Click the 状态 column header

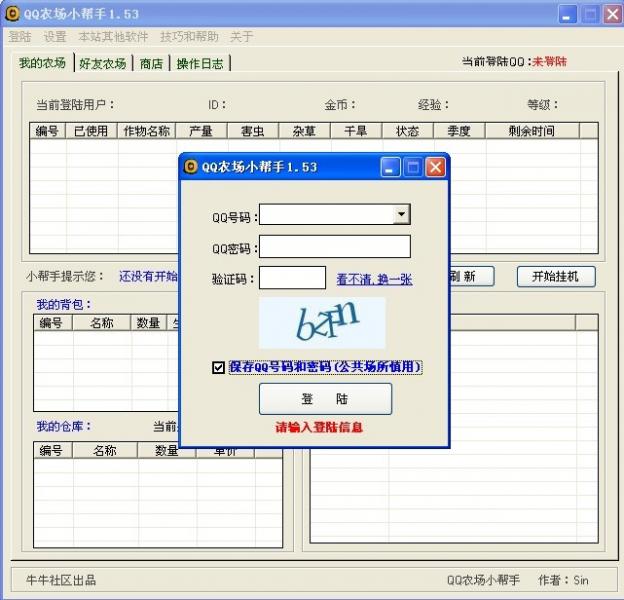click(x=408, y=131)
